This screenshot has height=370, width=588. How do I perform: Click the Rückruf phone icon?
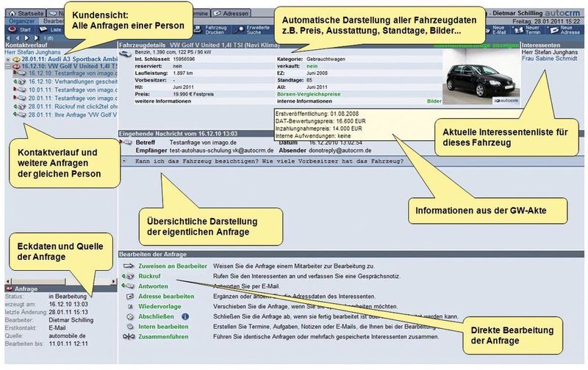(x=128, y=276)
